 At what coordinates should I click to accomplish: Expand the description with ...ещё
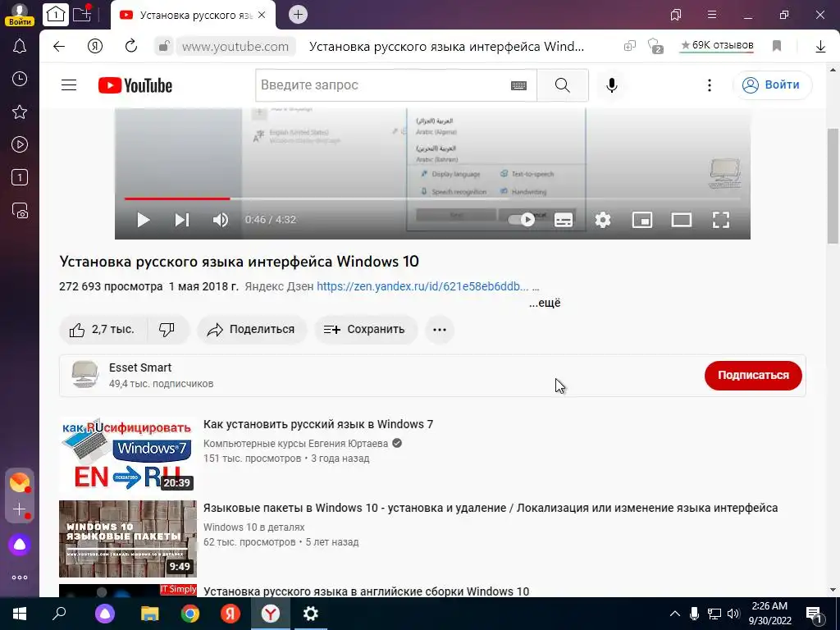point(545,303)
